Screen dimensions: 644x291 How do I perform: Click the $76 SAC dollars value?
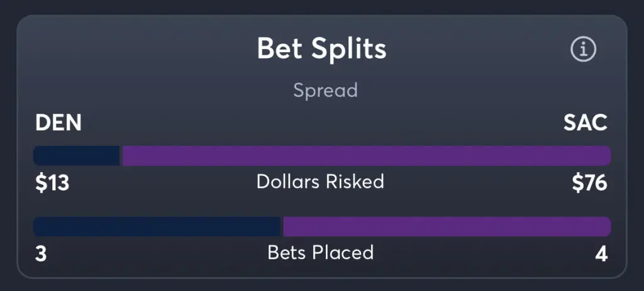coord(590,183)
